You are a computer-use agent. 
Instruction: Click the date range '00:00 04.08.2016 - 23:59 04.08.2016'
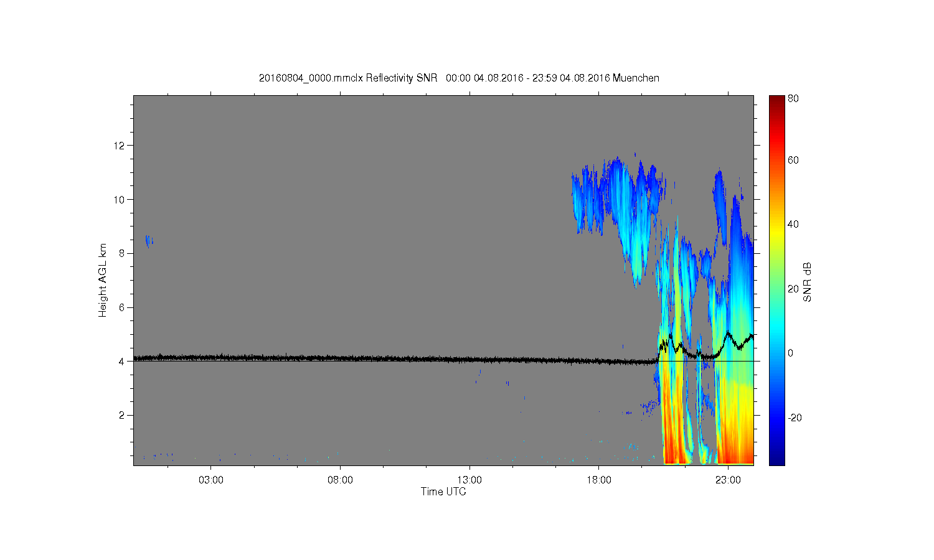click(527, 78)
